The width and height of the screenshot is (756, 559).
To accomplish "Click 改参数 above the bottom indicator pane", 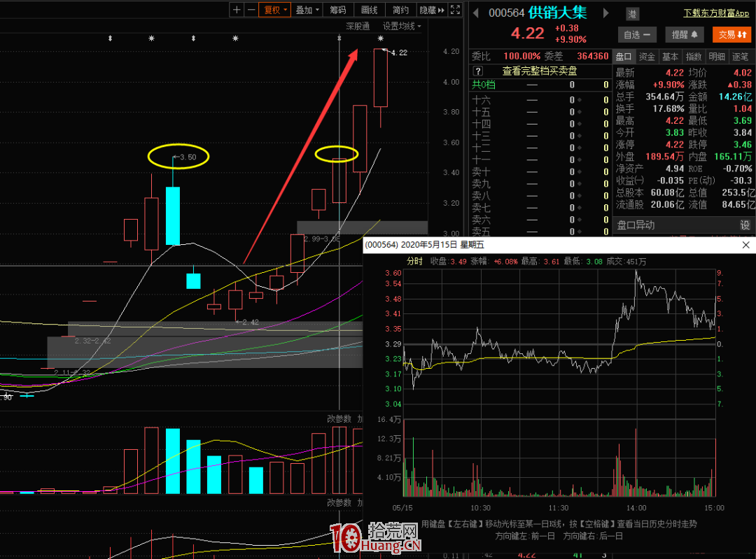I will tap(339, 502).
